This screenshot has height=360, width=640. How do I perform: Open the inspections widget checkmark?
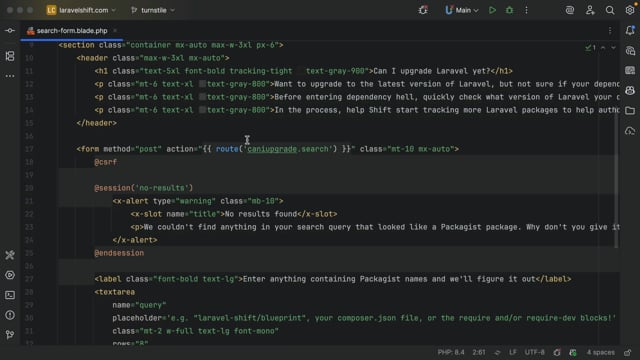590,48
